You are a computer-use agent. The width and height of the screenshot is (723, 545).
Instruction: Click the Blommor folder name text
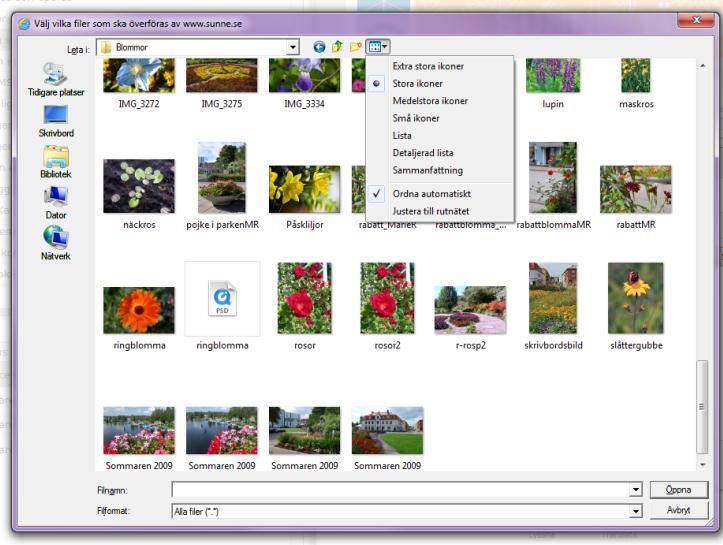pyautogui.click(x=132, y=47)
